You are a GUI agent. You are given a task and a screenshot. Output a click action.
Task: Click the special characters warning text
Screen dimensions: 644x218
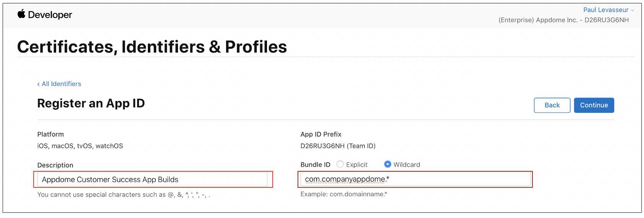coord(124,195)
